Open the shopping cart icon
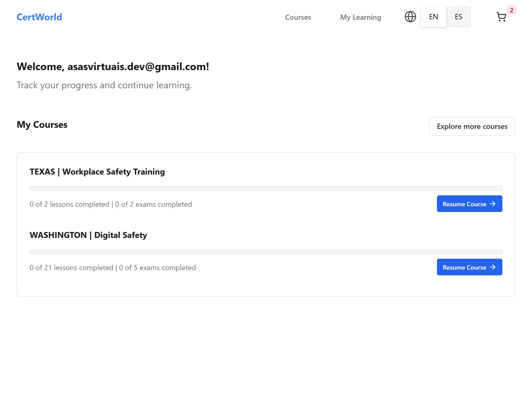Viewport: 532px width, 399px height. (x=501, y=17)
